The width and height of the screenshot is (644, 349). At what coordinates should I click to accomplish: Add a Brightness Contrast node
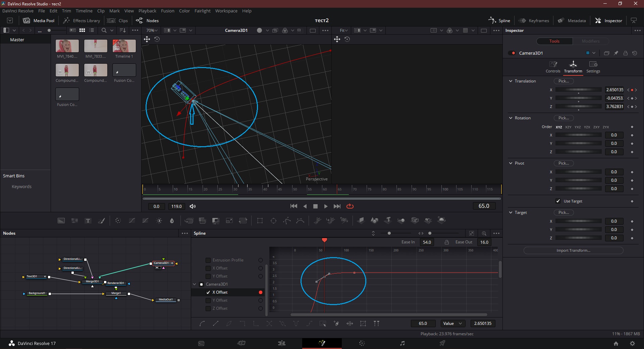(159, 221)
